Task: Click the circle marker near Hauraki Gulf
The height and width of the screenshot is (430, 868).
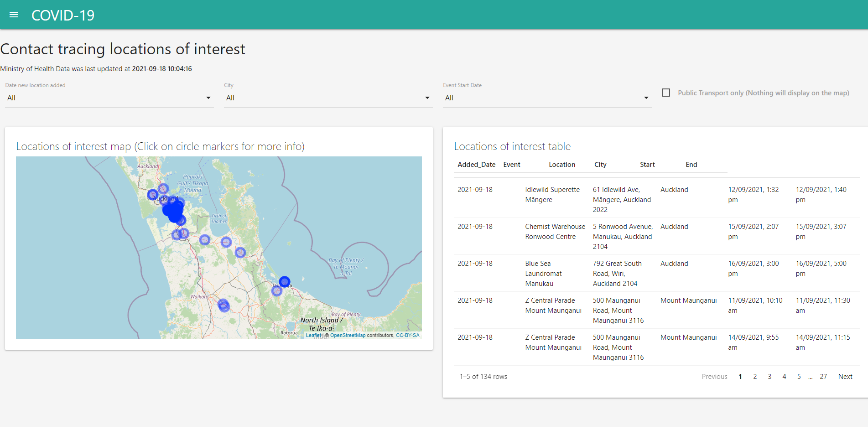Action: 163,188
